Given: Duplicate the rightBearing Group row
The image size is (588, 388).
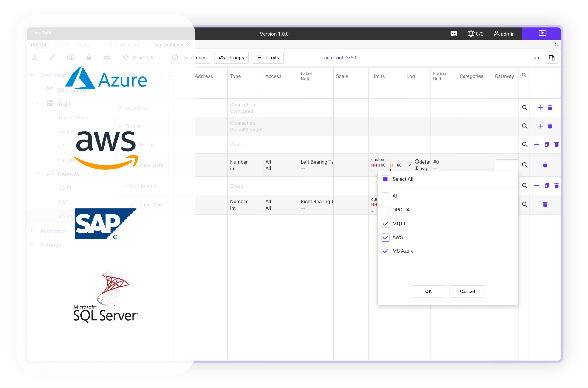Looking at the screenshot, I should click(547, 186).
